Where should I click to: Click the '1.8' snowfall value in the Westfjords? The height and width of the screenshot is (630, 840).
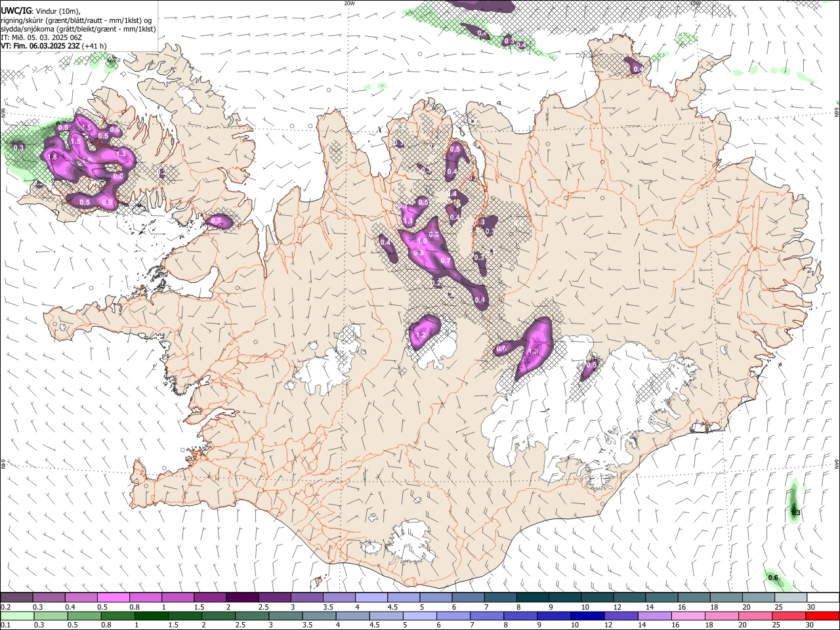[x=53, y=157]
